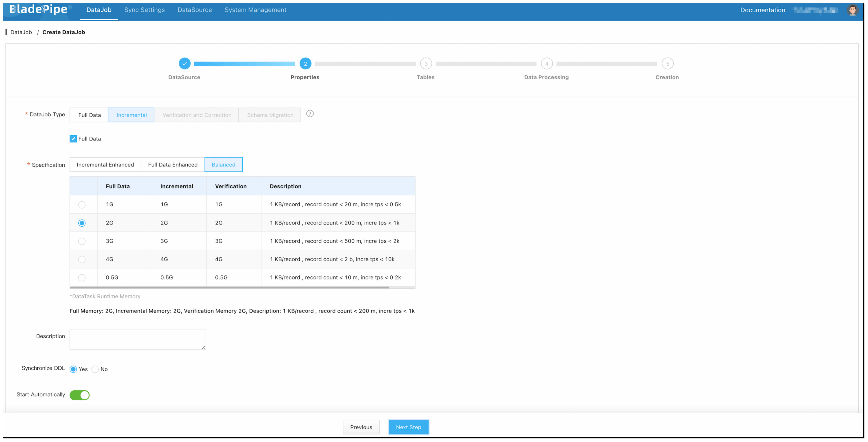Focus the Description text area
Viewport: 868px width, 442px height.
(x=137, y=339)
